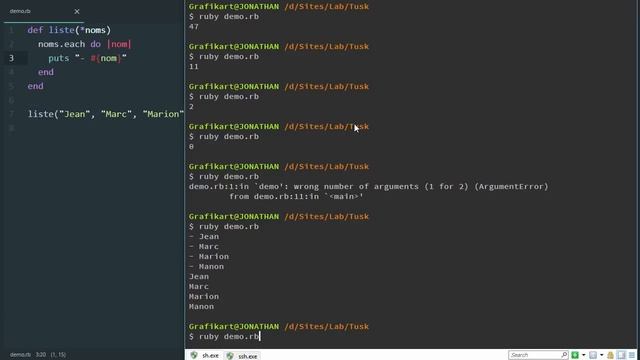Screen dimensions: 640x360
Task: Click the ArgumentError message line in terminal
Action: click(x=368, y=187)
